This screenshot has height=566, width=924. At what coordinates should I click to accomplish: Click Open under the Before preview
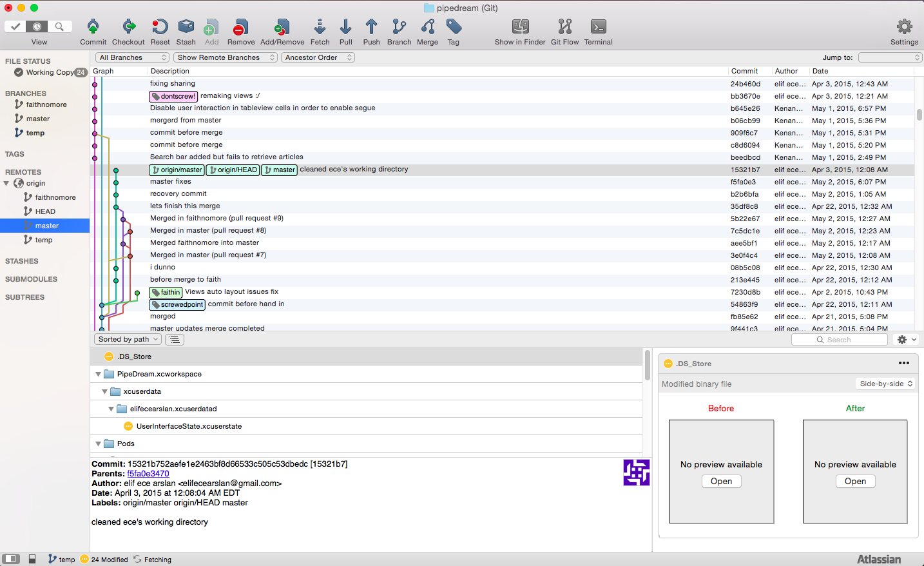point(721,482)
